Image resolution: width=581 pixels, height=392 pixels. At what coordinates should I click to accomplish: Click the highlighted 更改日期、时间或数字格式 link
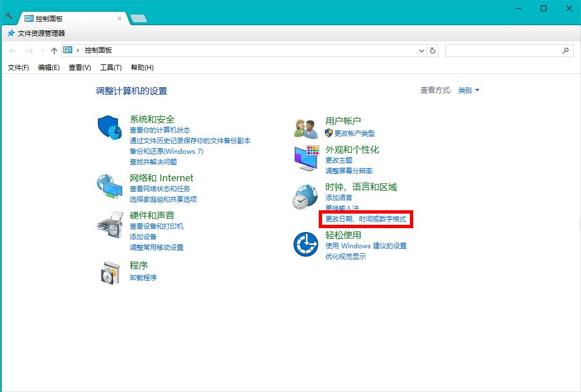tap(365, 219)
